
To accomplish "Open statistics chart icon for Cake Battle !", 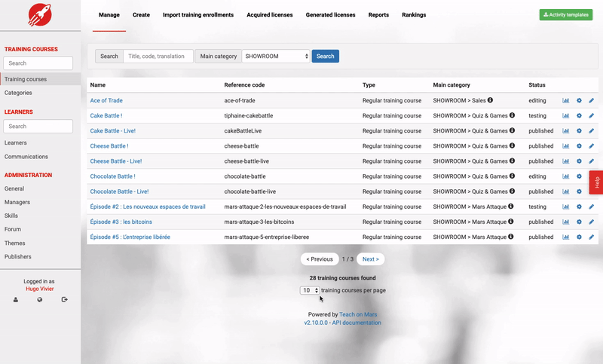I will pos(565,116).
